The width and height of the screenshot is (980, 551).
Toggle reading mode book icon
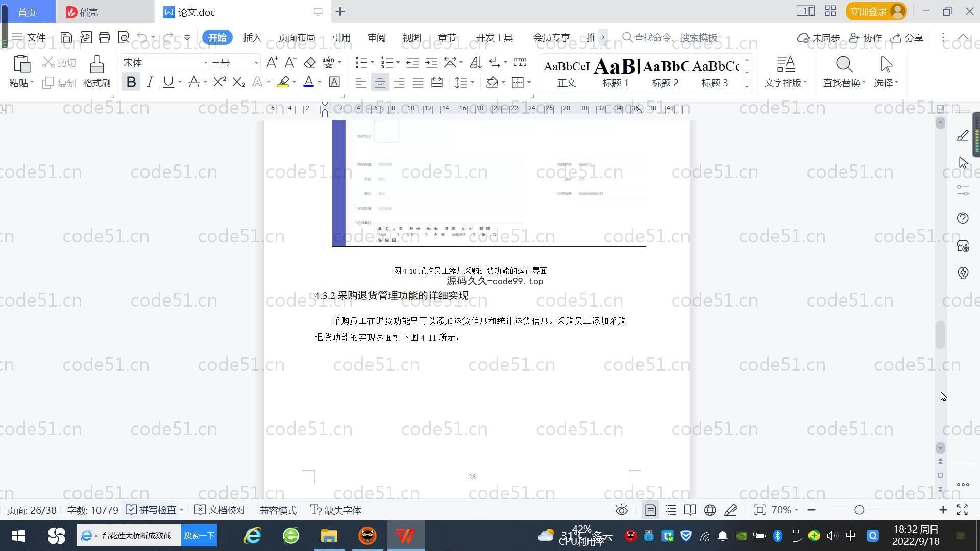[x=690, y=510]
